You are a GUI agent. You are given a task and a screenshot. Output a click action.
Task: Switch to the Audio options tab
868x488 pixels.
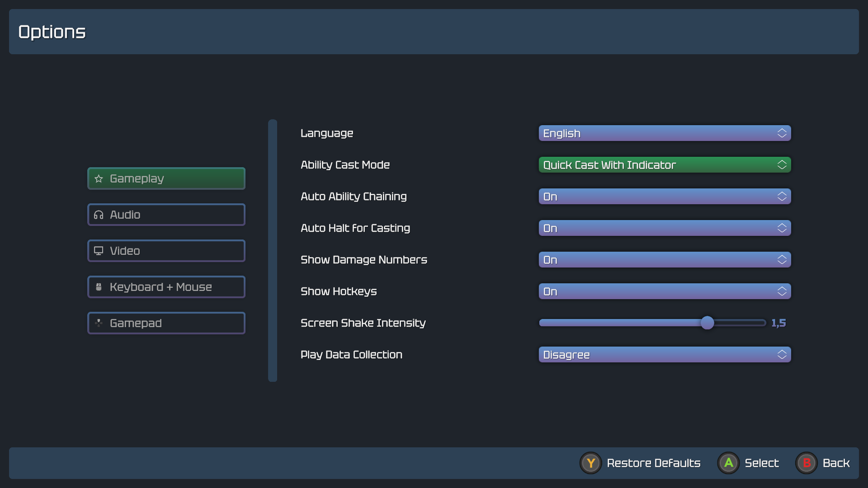166,215
